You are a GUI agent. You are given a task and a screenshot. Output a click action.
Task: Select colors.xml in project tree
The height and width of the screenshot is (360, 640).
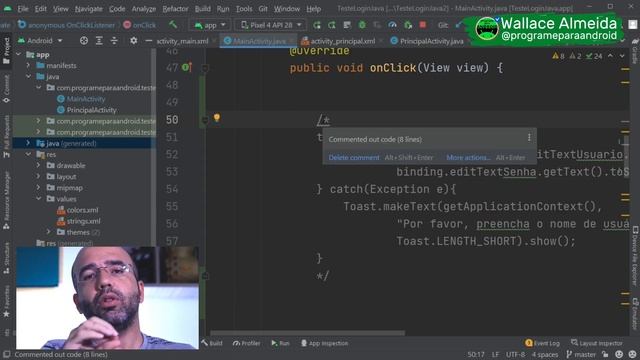82,210
